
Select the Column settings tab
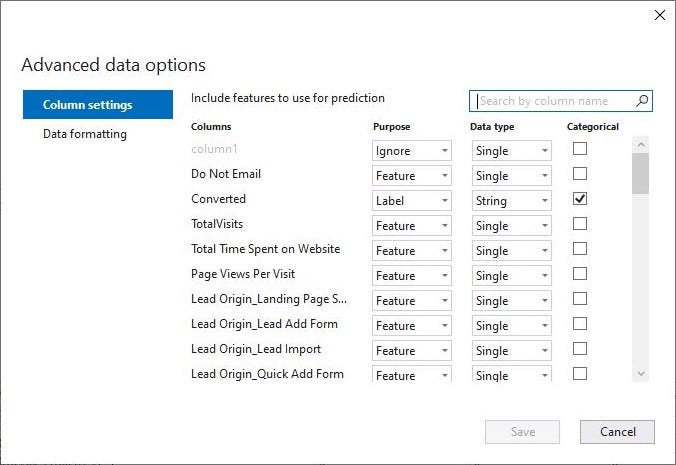(x=88, y=105)
